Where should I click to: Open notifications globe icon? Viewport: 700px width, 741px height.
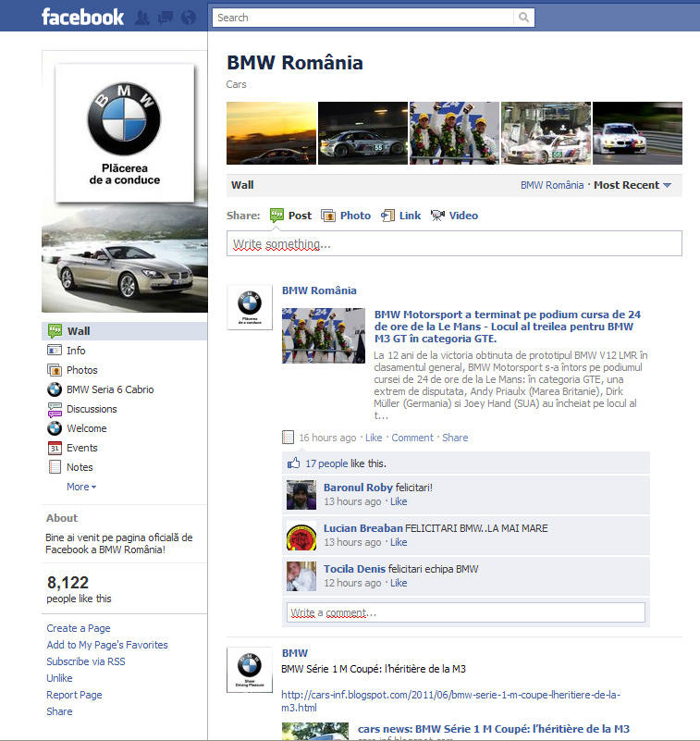(x=189, y=18)
